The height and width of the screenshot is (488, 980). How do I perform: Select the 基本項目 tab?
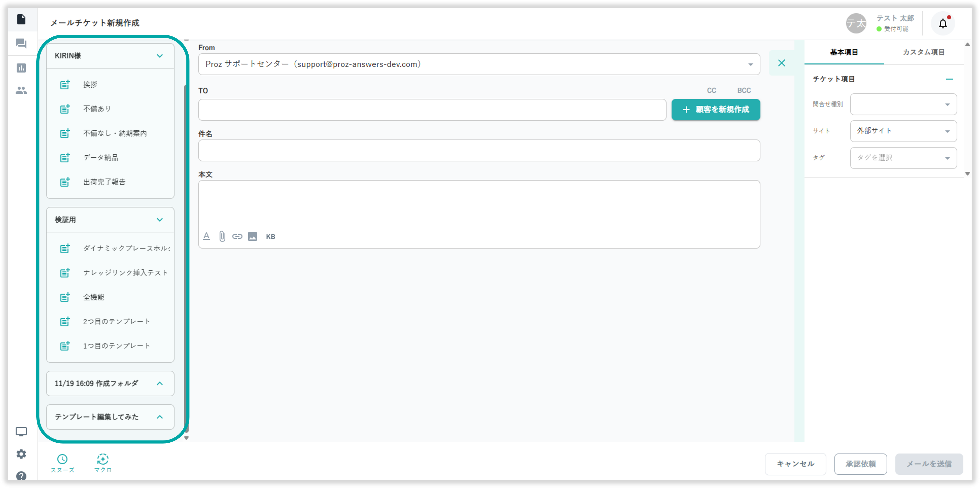pyautogui.click(x=844, y=52)
